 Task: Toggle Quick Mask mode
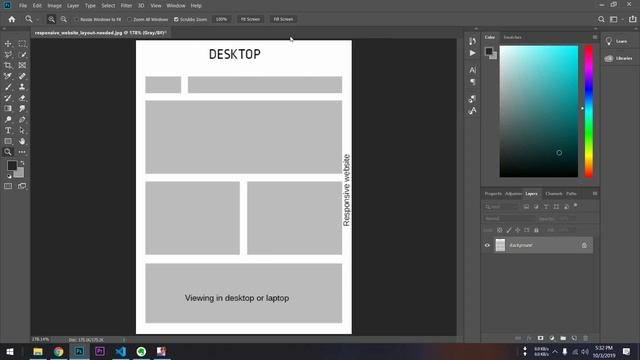tap(8, 186)
